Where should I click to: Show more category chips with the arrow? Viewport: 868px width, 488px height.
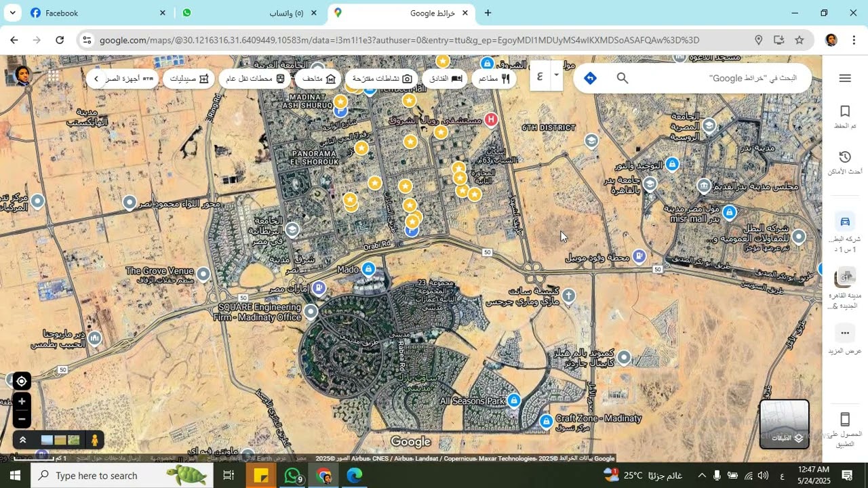(x=96, y=79)
